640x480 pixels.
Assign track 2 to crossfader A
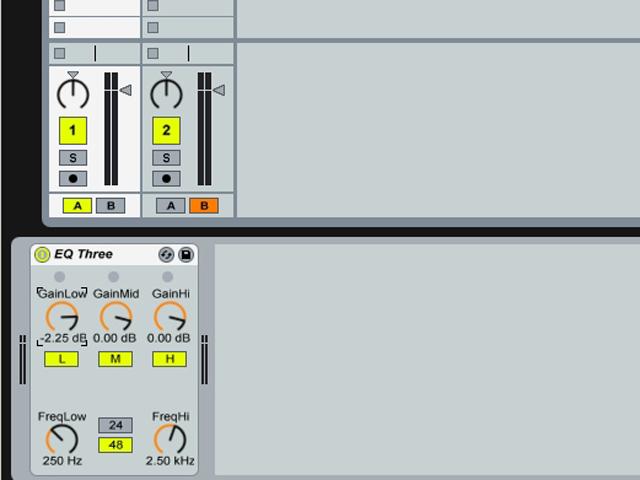171,206
